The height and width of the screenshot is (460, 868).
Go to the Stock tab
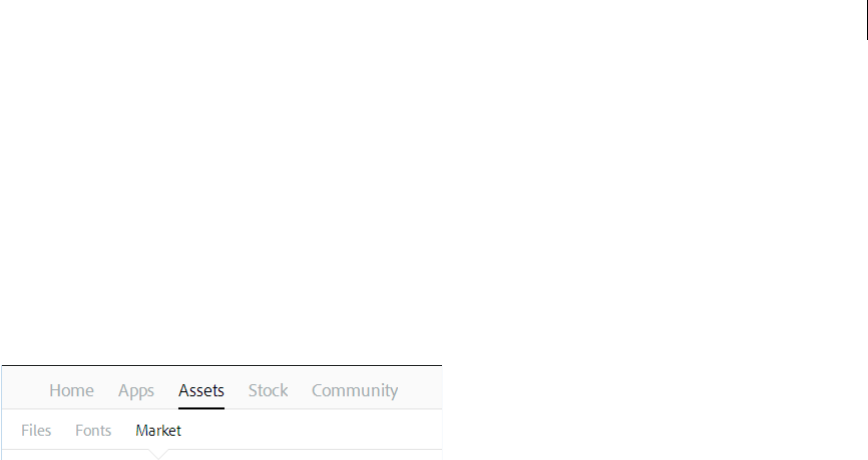tap(268, 391)
